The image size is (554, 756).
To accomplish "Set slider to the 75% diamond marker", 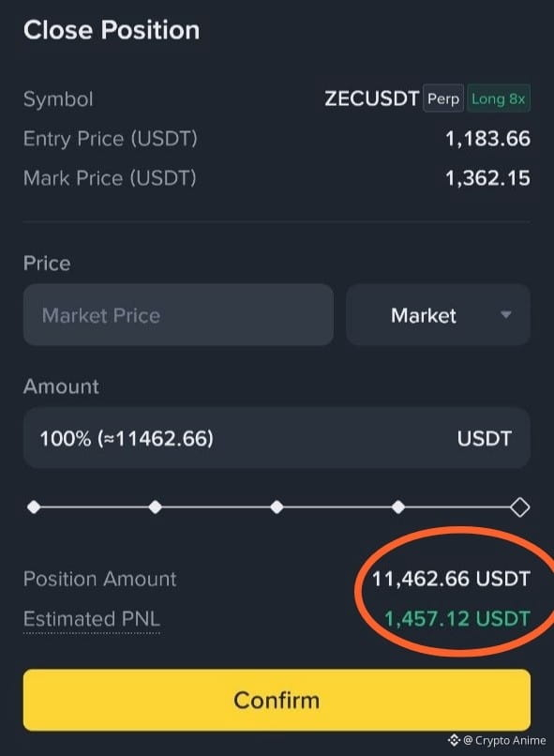I will click(x=397, y=507).
